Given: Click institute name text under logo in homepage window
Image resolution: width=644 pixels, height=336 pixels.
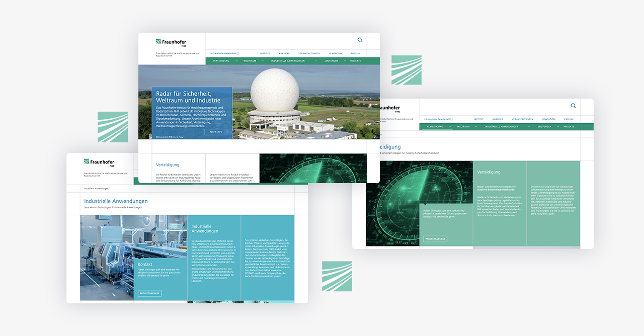Looking at the screenshot, I should [x=177, y=55].
